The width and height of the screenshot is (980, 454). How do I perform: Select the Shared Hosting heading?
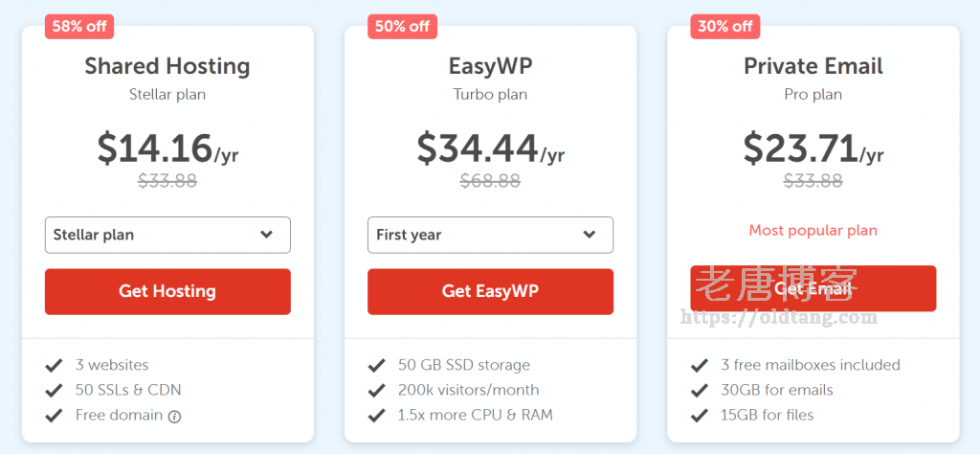click(167, 66)
